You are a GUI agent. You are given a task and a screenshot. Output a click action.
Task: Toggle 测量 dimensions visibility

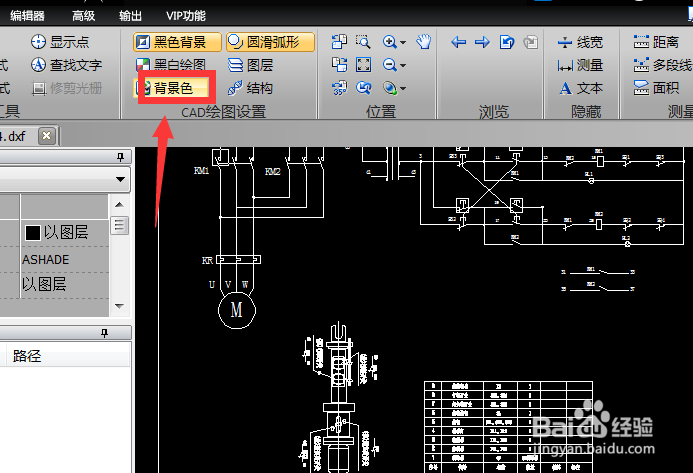[x=580, y=65]
